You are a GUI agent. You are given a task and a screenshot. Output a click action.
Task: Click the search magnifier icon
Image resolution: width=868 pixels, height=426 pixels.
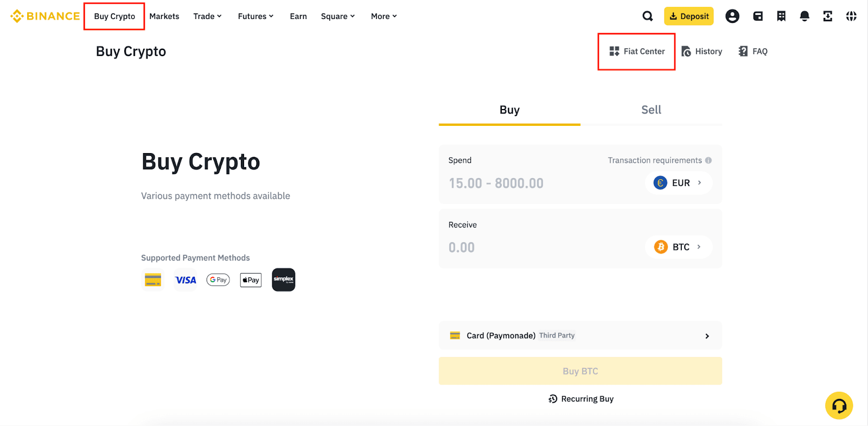click(647, 16)
